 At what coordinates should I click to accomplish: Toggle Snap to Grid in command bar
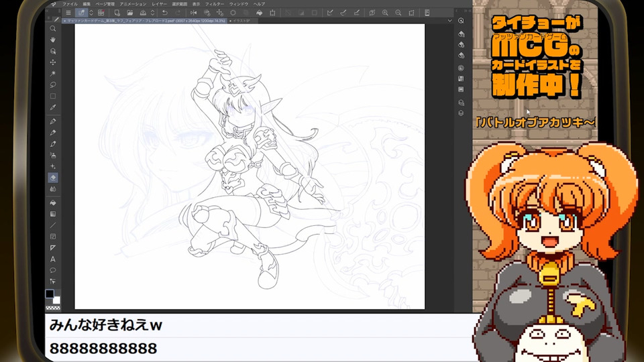(x=358, y=13)
